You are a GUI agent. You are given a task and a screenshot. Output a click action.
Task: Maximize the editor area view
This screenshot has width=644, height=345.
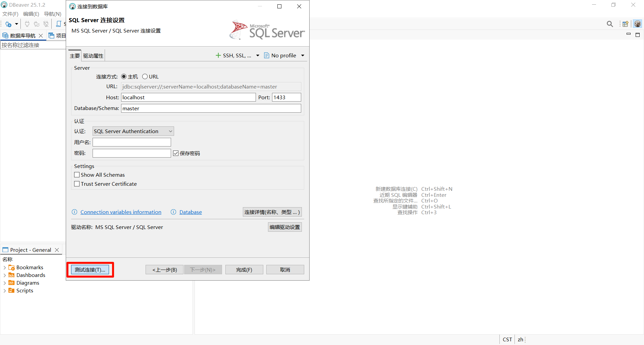coord(638,35)
